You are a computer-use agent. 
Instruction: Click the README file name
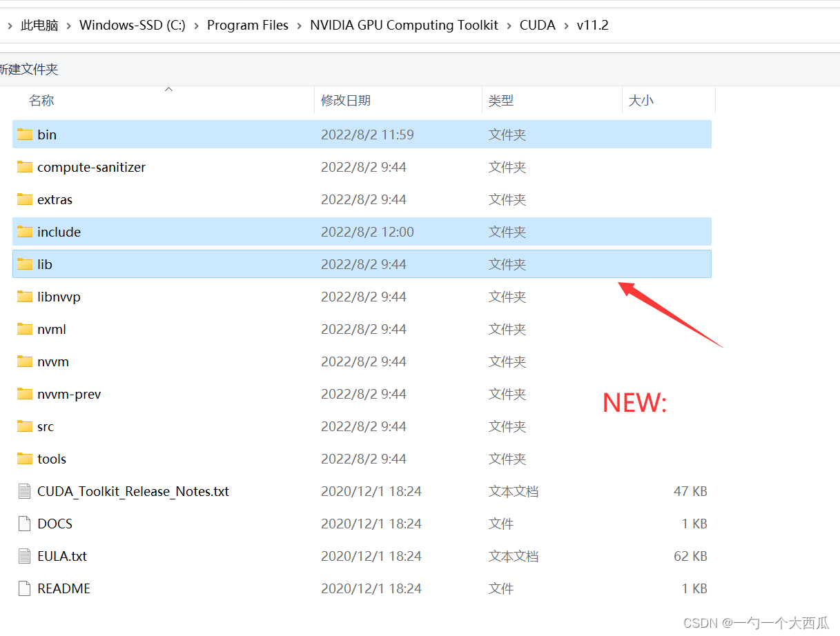point(64,588)
